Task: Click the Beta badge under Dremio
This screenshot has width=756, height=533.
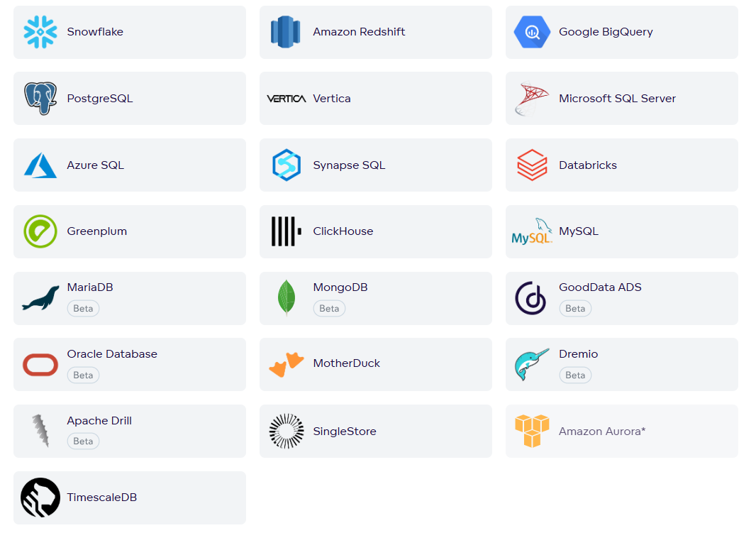Action: pos(575,375)
